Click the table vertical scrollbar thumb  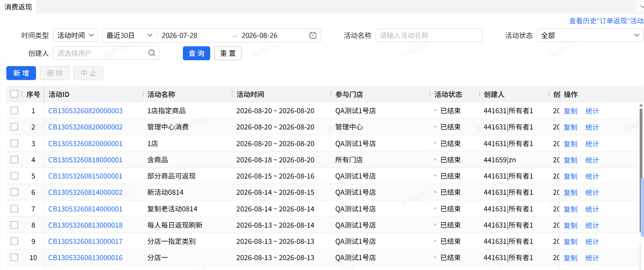point(641,170)
